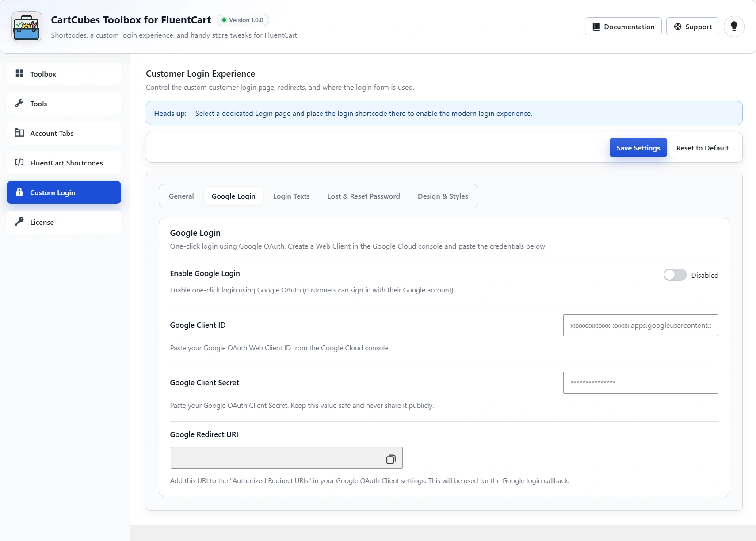Click Reset to Default

coord(702,148)
